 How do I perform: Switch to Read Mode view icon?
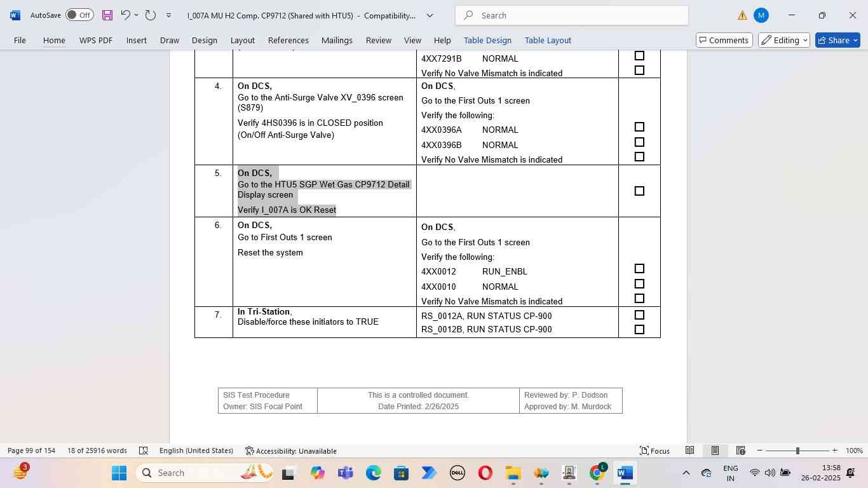pos(689,451)
